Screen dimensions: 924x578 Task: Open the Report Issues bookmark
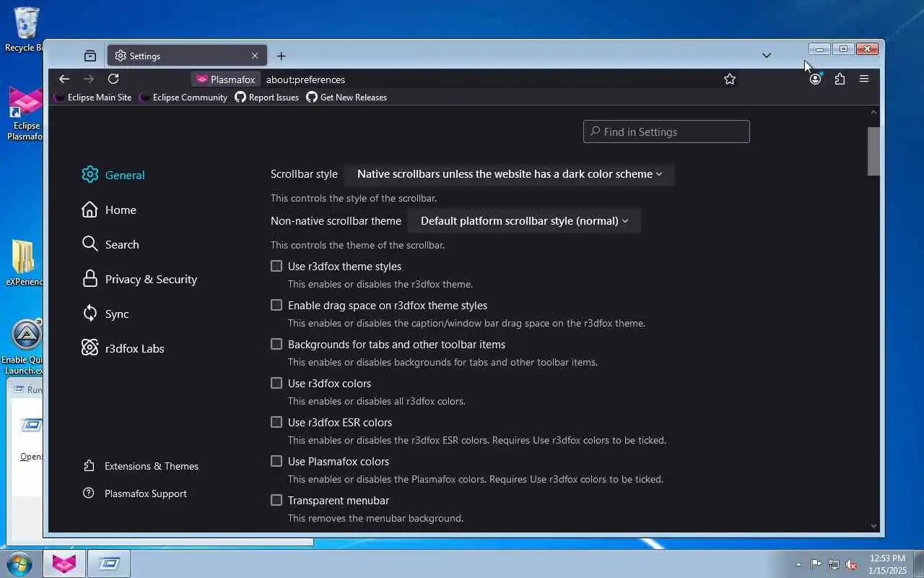[x=267, y=98]
